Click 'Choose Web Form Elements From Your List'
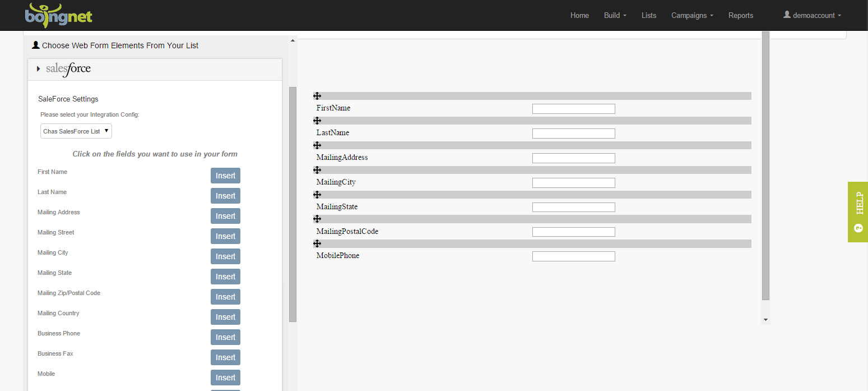 click(120, 45)
